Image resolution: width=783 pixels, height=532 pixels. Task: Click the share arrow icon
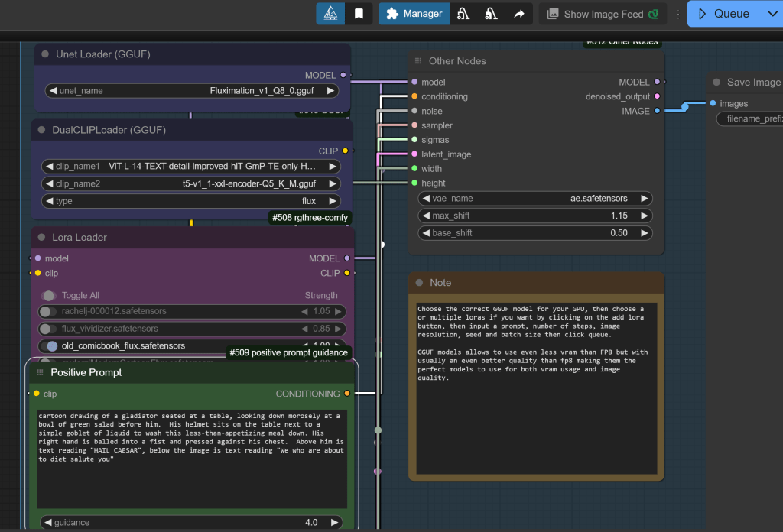(x=519, y=14)
